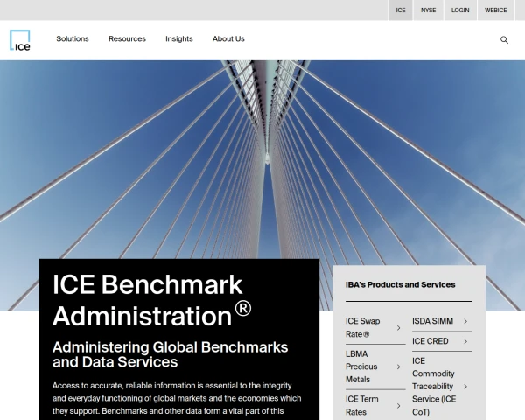Open the ICE Term Rates link
The height and width of the screenshot is (420, 525).
point(362,406)
